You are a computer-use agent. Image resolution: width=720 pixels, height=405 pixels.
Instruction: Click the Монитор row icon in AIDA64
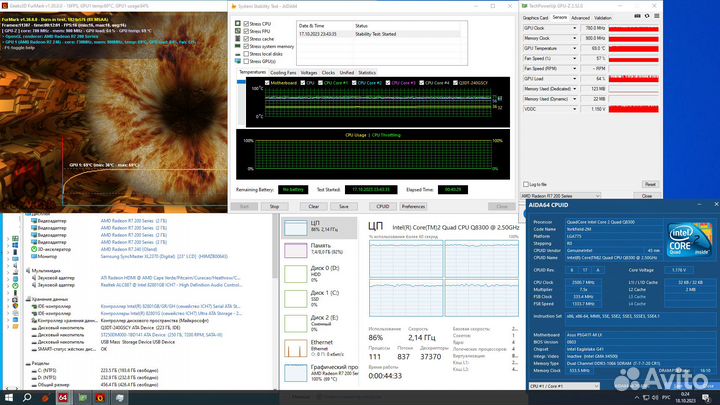[34, 256]
